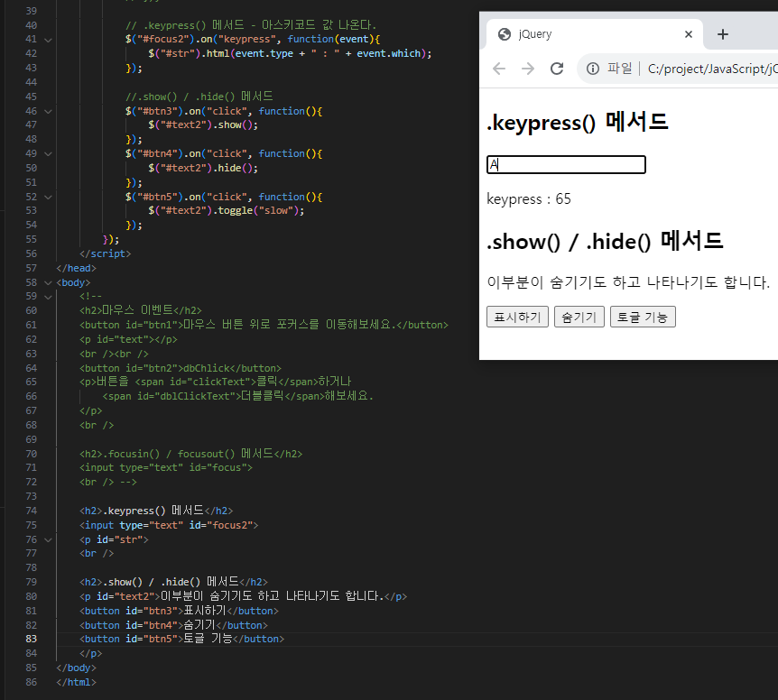Viewport: 778px width, 700px height.
Task: Click toggle("slow") on line 53
Action: (258, 211)
